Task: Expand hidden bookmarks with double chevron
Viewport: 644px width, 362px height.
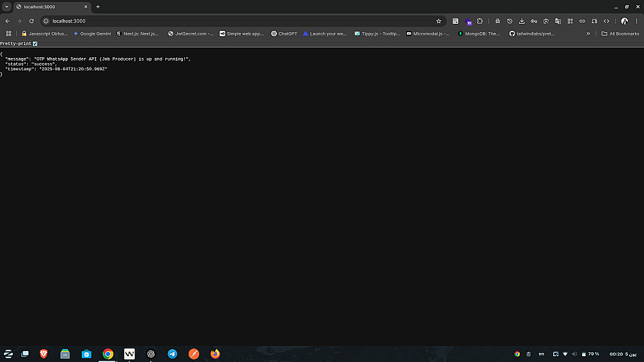Action: point(588,33)
